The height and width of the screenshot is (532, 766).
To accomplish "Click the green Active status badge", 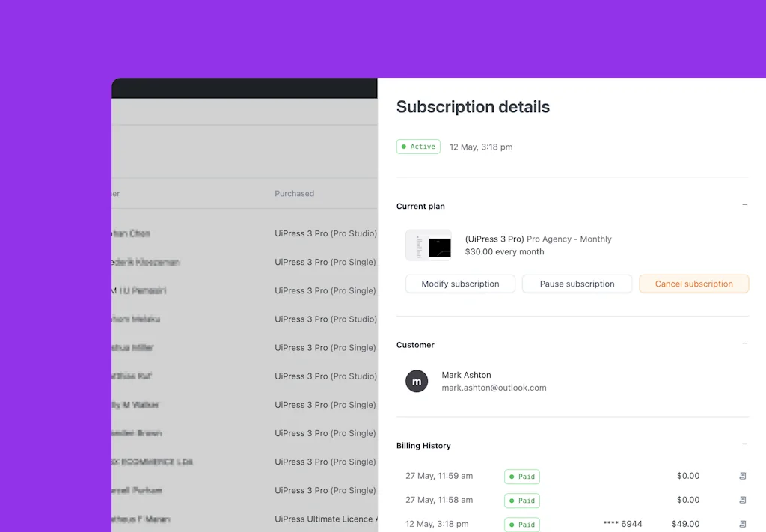I will 418,147.
